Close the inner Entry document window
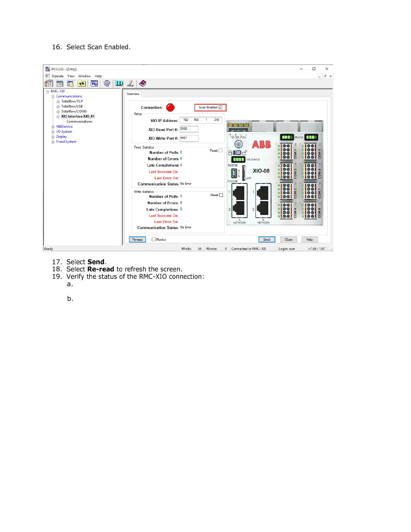The image size is (411, 532). (331, 76)
